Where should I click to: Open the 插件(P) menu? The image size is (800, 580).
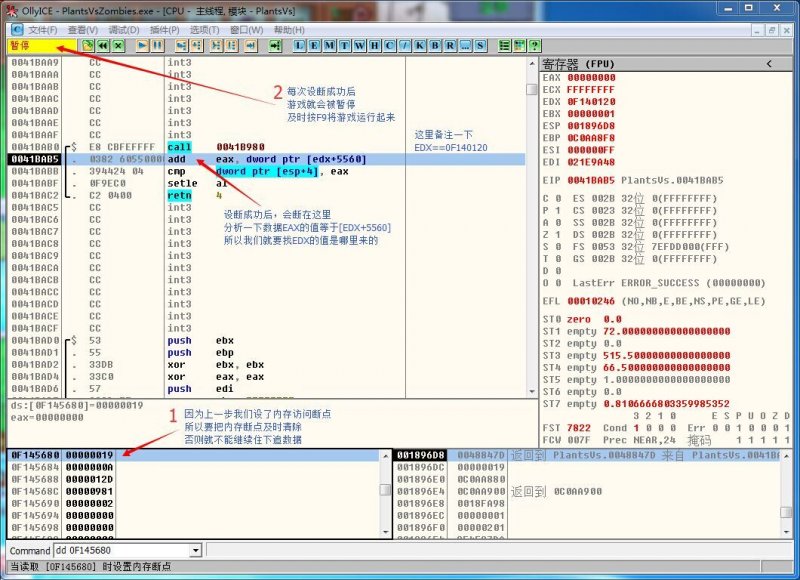click(164, 30)
